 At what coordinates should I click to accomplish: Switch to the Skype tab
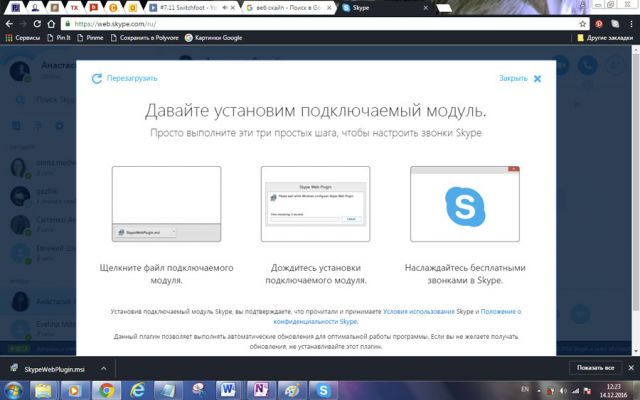tap(384, 8)
